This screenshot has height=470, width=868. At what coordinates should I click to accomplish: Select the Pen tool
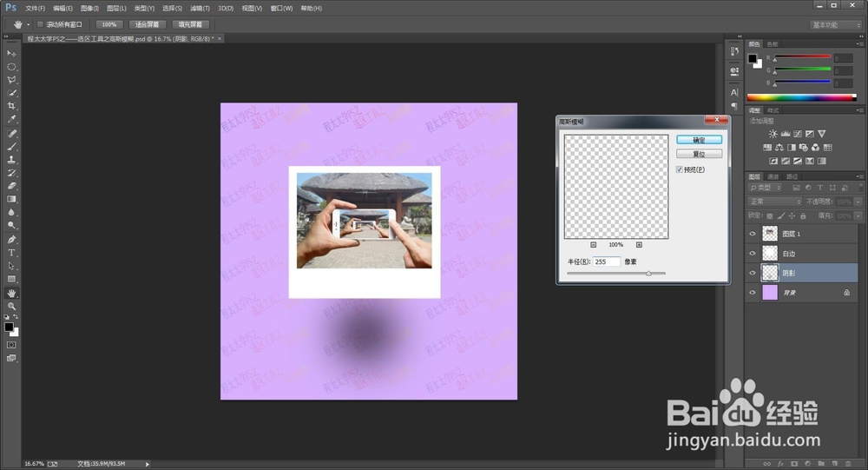tap(11, 240)
